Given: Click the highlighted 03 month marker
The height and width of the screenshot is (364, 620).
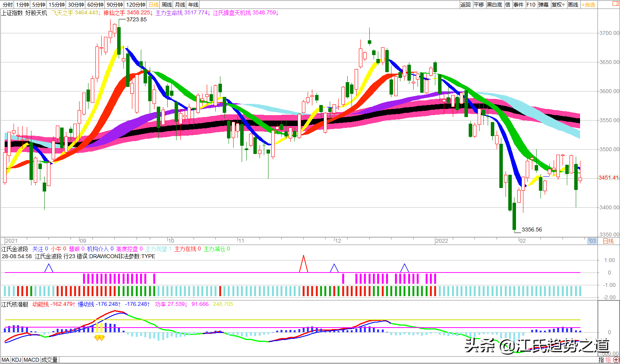Looking at the screenshot, I should [592, 241].
